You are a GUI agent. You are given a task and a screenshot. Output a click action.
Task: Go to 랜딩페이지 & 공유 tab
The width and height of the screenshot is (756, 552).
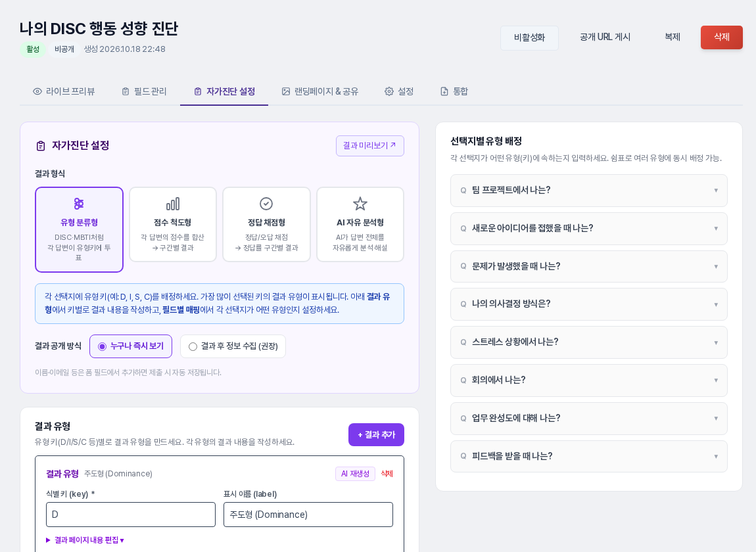(320, 91)
